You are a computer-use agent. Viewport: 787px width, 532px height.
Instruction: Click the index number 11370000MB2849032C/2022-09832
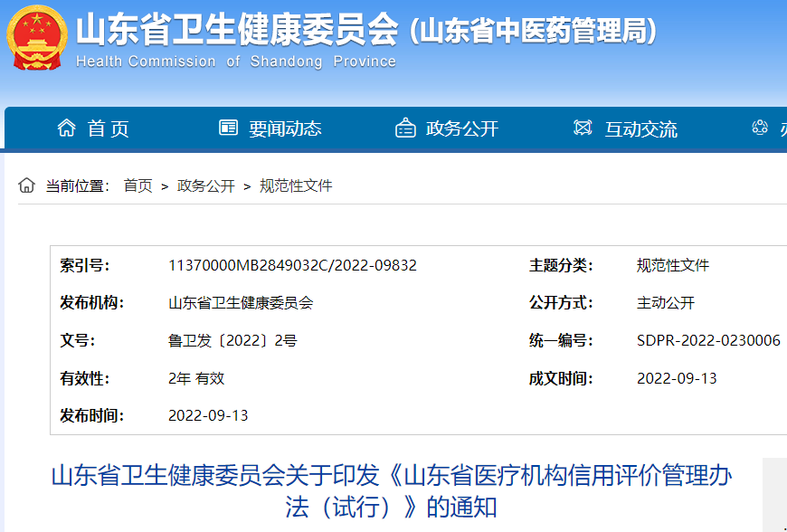(292, 265)
